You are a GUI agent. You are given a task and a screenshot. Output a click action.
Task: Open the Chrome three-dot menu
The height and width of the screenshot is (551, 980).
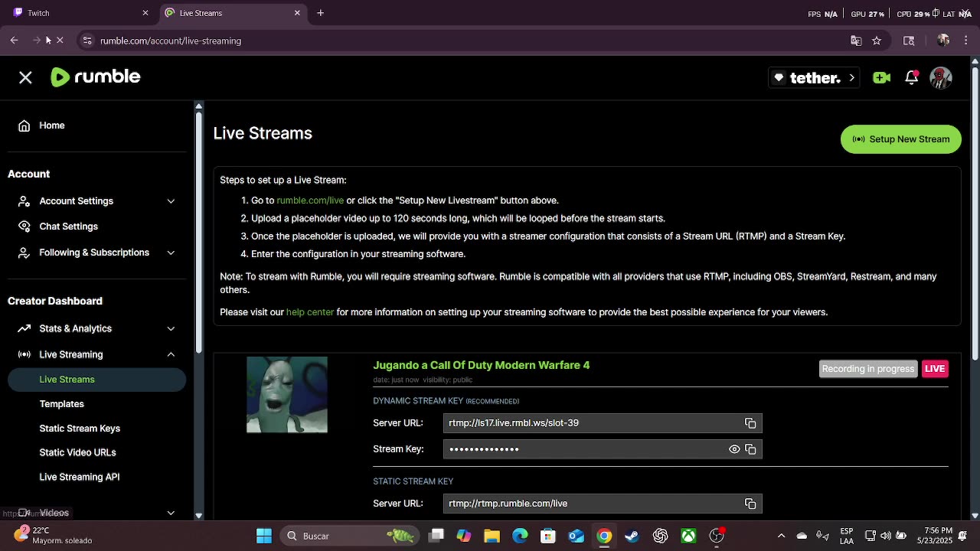[x=966, y=41]
